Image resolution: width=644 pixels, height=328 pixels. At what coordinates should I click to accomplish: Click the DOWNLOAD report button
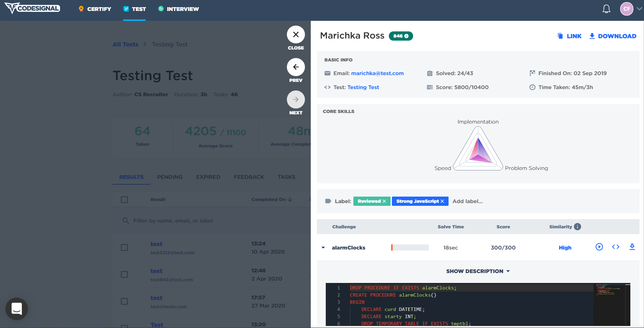point(613,36)
